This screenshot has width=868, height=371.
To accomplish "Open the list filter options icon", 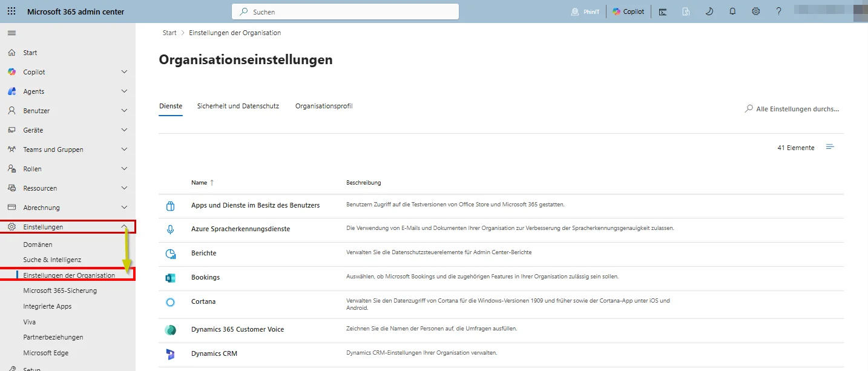I will click(830, 147).
